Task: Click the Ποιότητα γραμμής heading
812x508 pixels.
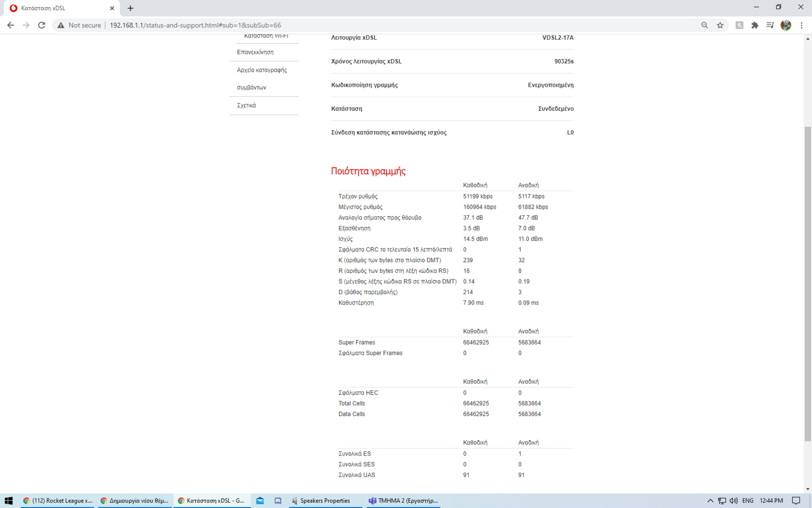Action: click(368, 171)
